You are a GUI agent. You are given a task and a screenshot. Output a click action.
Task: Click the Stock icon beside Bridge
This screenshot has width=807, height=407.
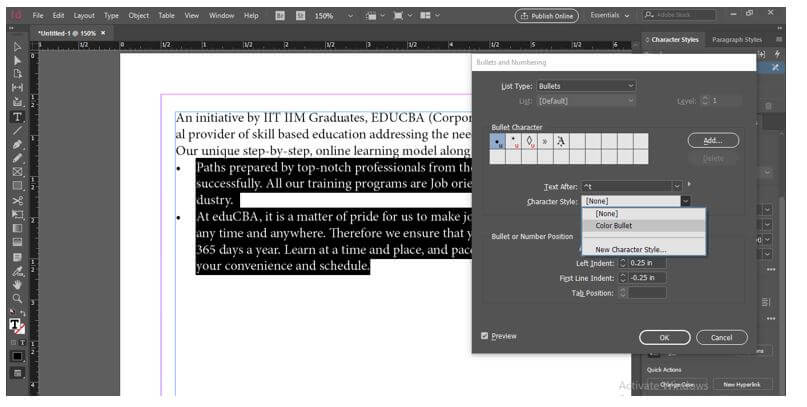coord(301,16)
